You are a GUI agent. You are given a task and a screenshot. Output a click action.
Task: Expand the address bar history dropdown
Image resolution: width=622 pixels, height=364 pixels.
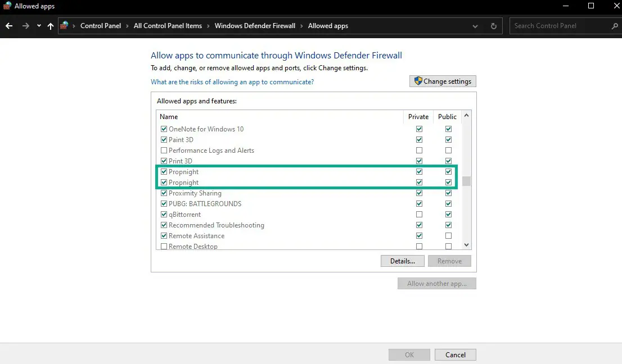pos(475,26)
